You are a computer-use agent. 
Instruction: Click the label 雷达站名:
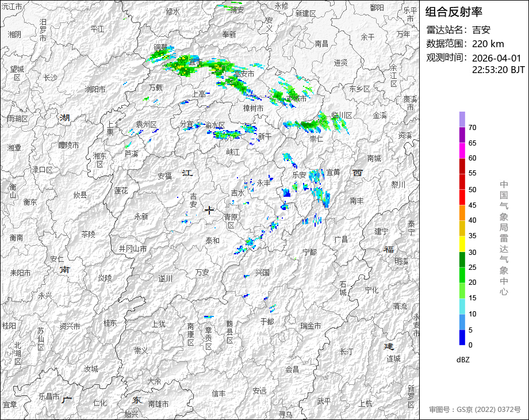click(447, 30)
